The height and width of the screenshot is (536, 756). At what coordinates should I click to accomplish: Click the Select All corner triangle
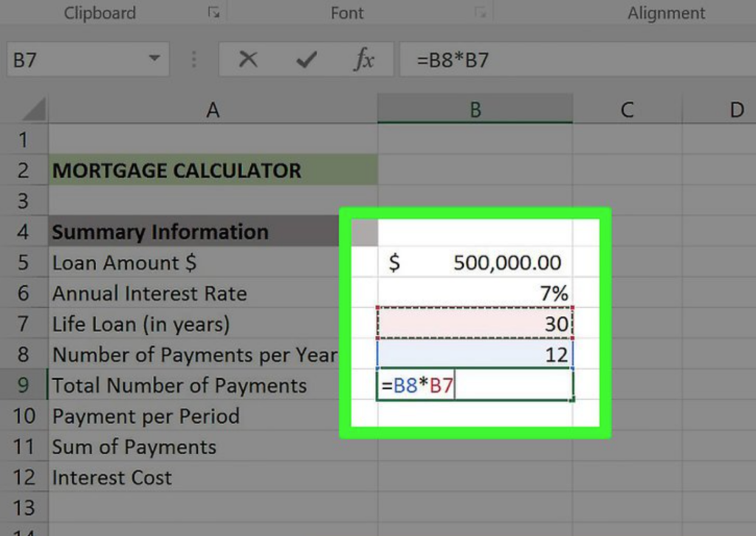coord(32,111)
